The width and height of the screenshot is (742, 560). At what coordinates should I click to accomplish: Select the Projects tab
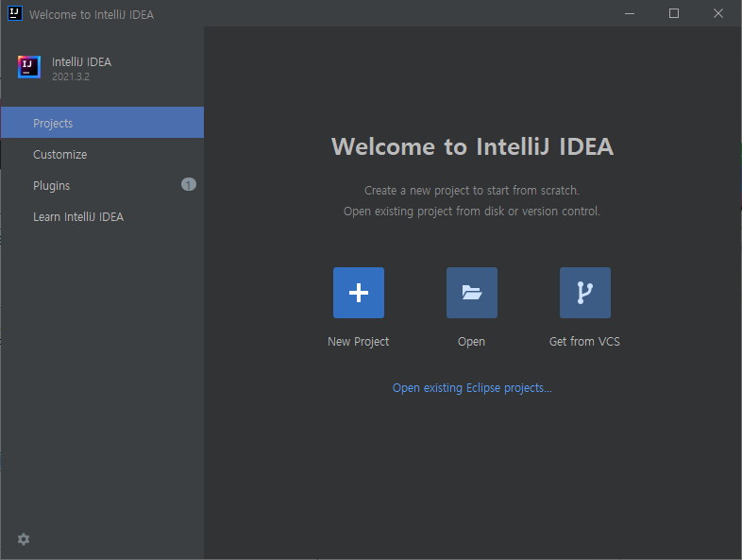click(102, 123)
